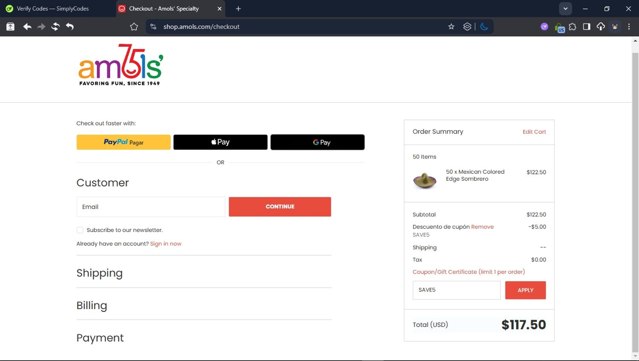Click the Payment section heading

point(100,338)
